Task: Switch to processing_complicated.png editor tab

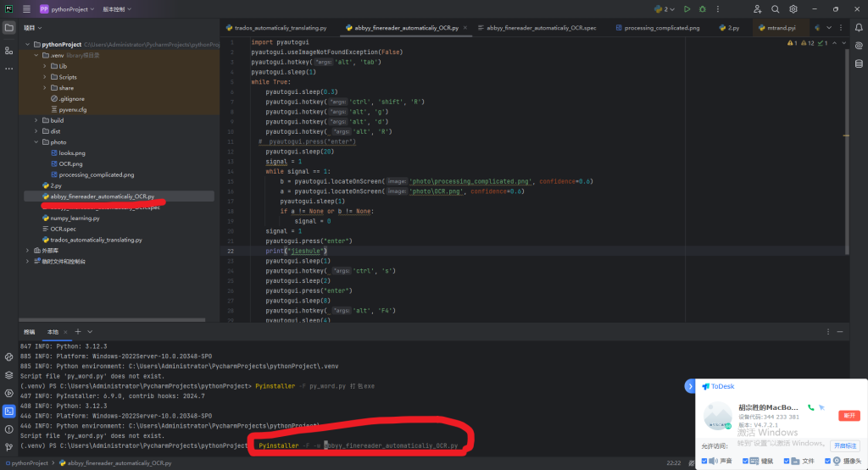Action: click(x=661, y=28)
